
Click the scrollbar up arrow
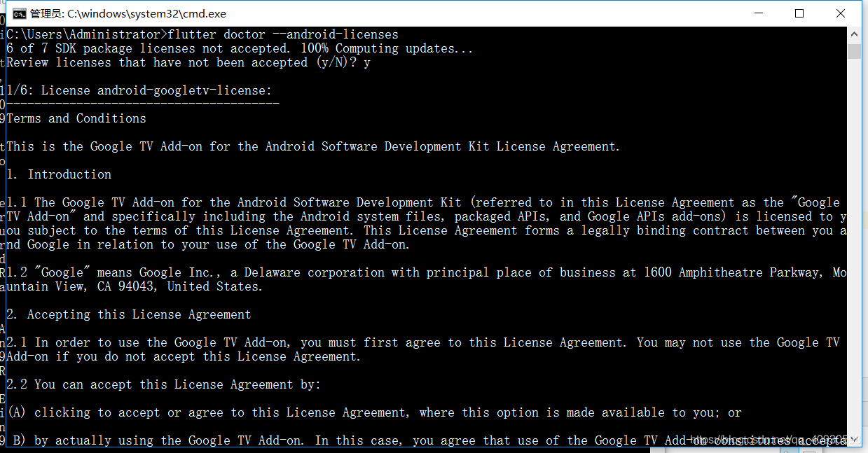coord(854,34)
